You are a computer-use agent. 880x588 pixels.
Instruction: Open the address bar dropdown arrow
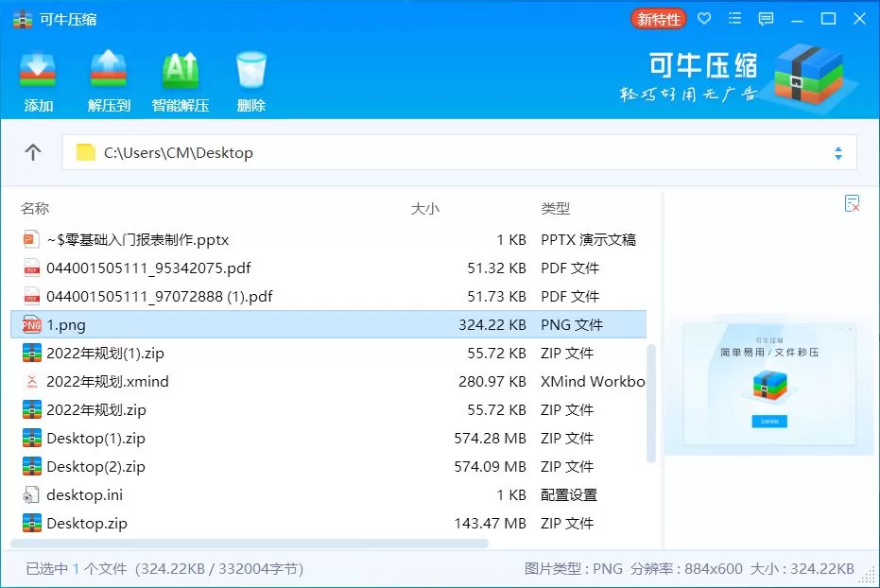click(x=837, y=152)
